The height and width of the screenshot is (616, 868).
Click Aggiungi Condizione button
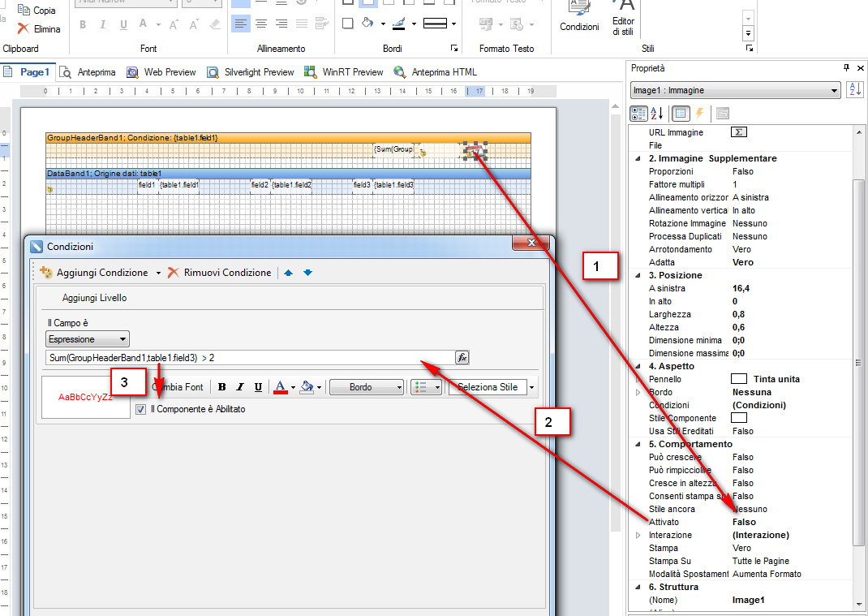click(95, 273)
